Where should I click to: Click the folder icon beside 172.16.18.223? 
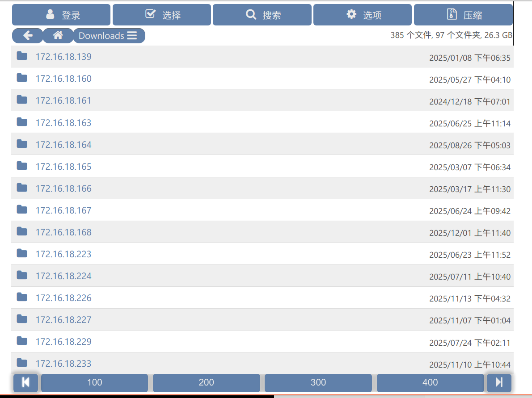click(x=22, y=253)
